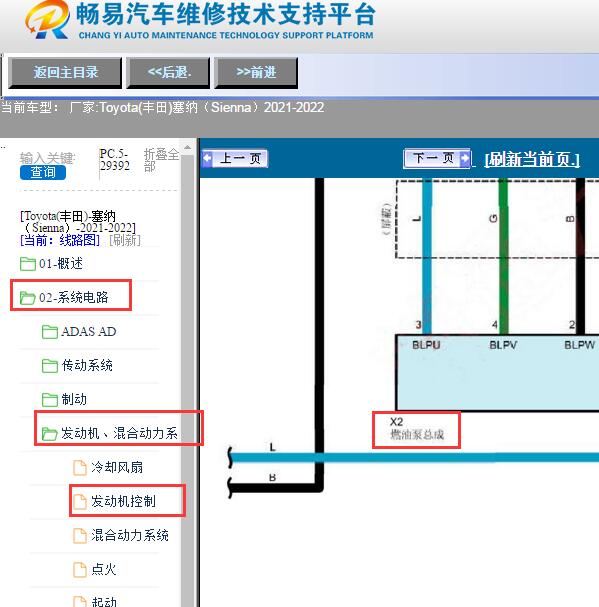The height and width of the screenshot is (607, 599).
Task: Go forward using >>前进 button
Action: pyautogui.click(x=256, y=73)
